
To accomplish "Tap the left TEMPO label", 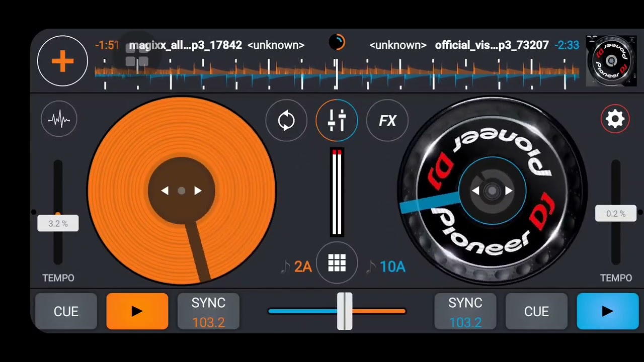I will tap(58, 278).
